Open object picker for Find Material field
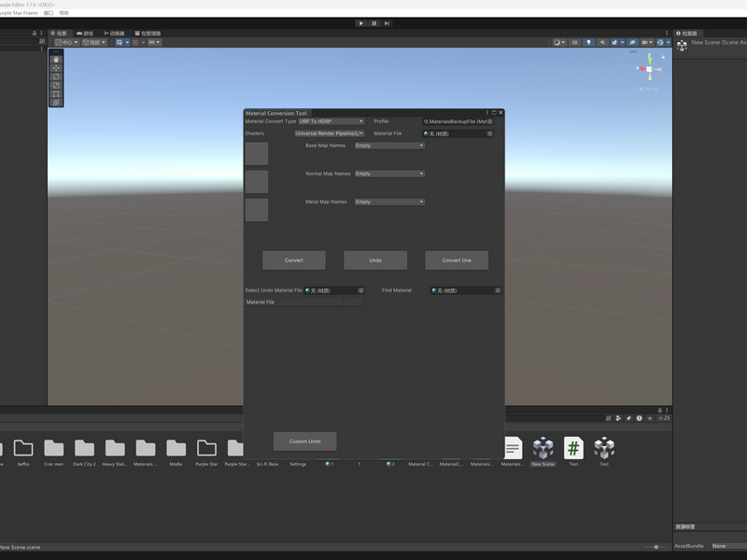 pos(498,290)
